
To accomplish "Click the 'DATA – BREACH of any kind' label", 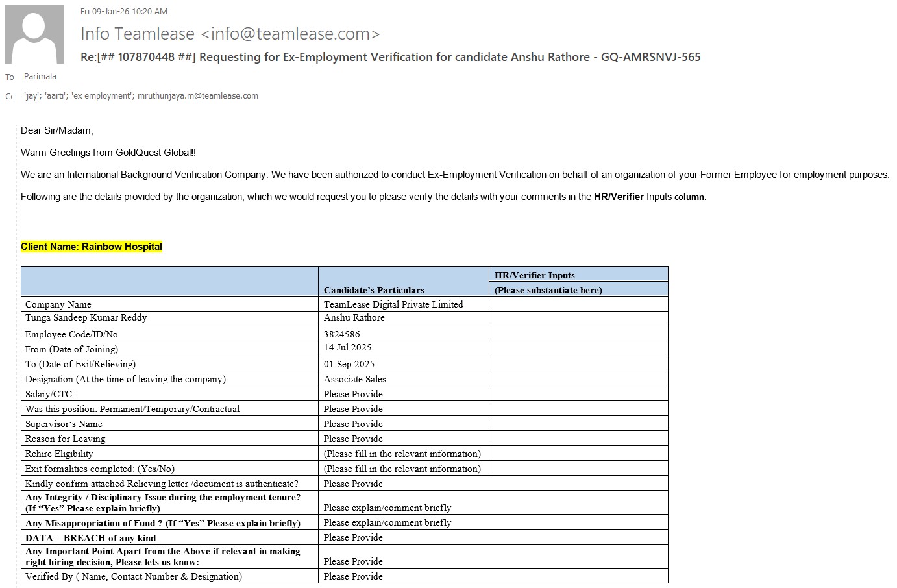I will click(91, 538).
